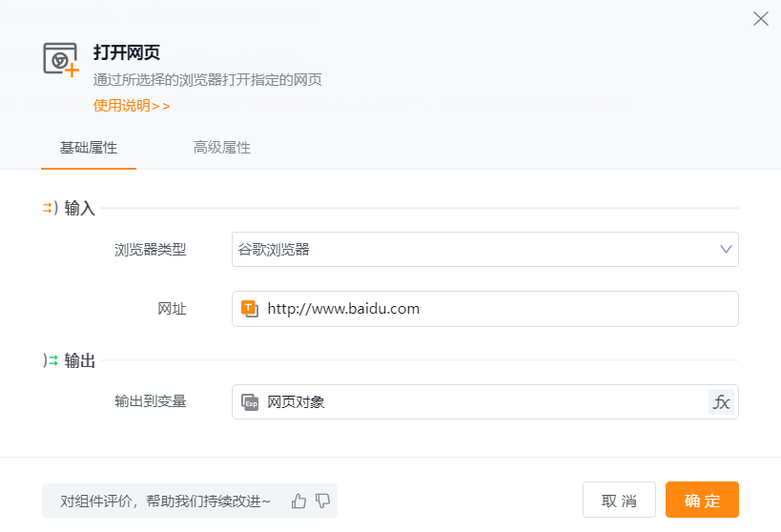Click the 对组件评价 feedback text
The height and width of the screenshot is (532, 781).
tap(166, 501)
